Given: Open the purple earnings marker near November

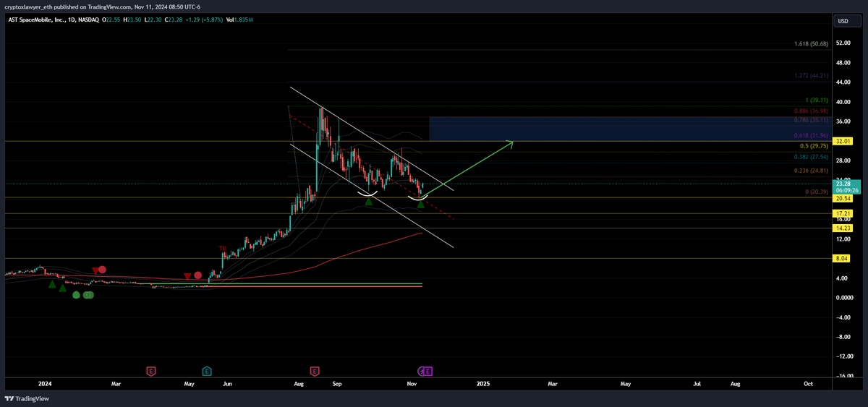Looking at the screenshot, I should pyautogui.click(x=427, y=371).
